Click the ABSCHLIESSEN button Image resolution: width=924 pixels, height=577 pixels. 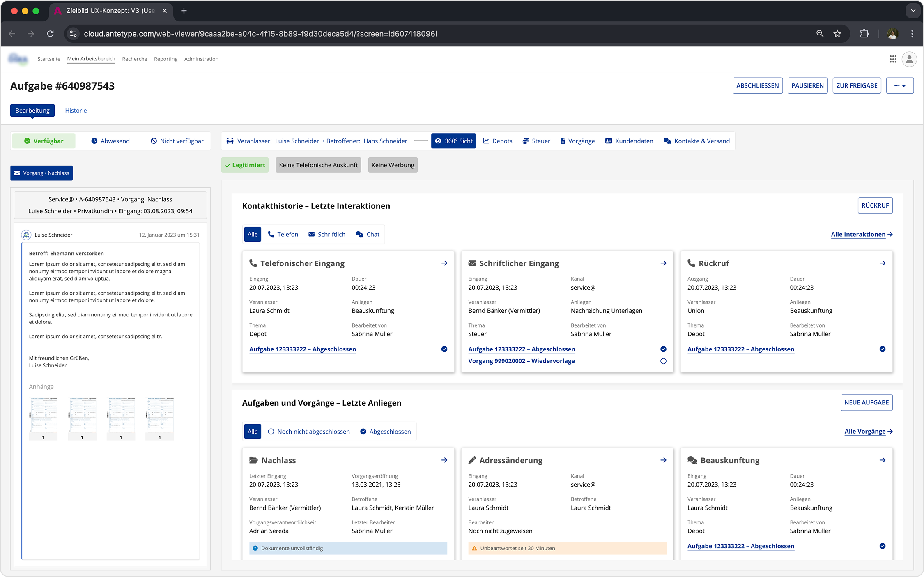[758, 85]
